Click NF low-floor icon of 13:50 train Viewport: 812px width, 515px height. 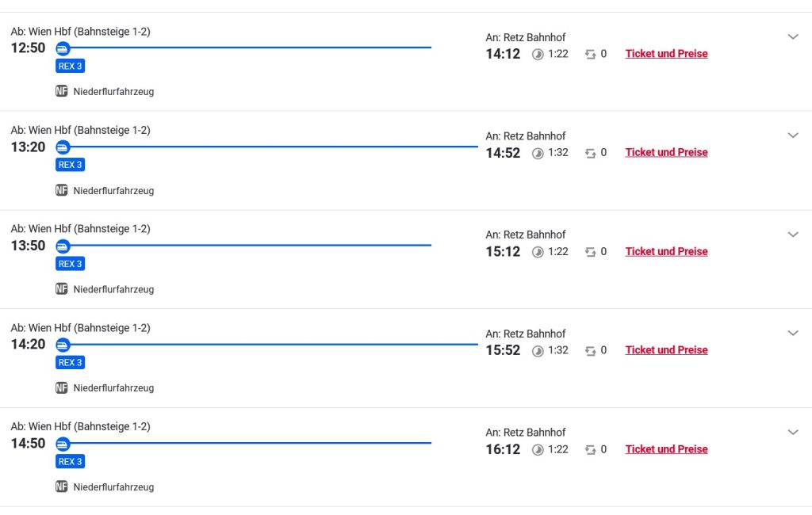[62, 289]
